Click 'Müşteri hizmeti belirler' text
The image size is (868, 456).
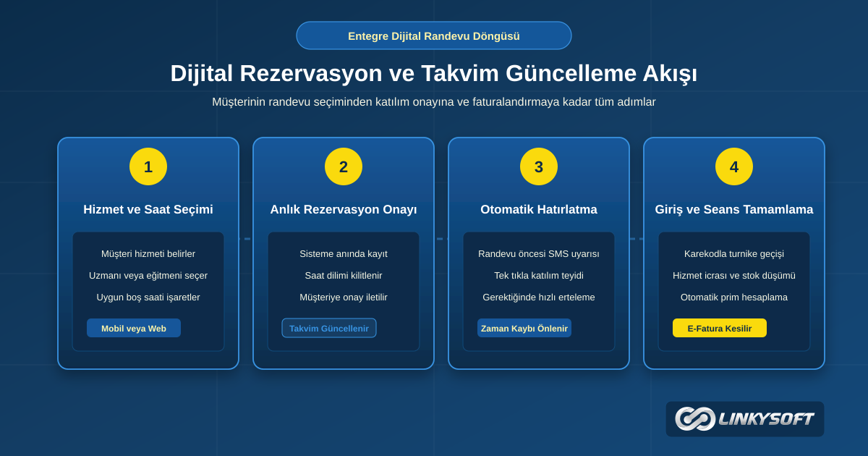(x=148, y=253)
